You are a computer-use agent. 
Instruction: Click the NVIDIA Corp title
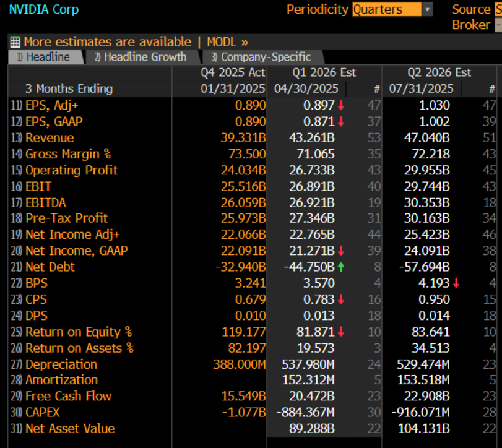coord(44,9)
